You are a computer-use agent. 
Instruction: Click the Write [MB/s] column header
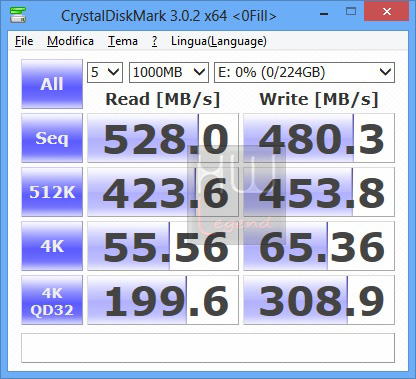point(319,99)
